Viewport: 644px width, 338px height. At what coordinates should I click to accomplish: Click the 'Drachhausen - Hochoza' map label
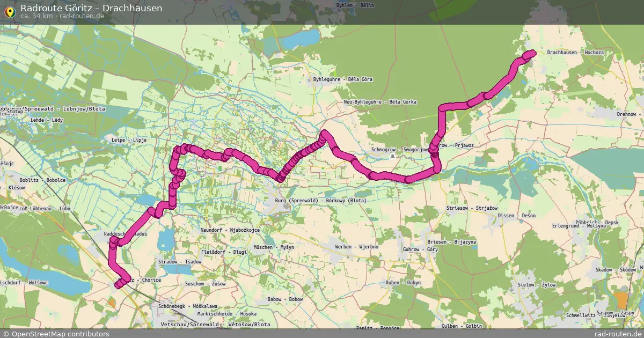(575, 53)
